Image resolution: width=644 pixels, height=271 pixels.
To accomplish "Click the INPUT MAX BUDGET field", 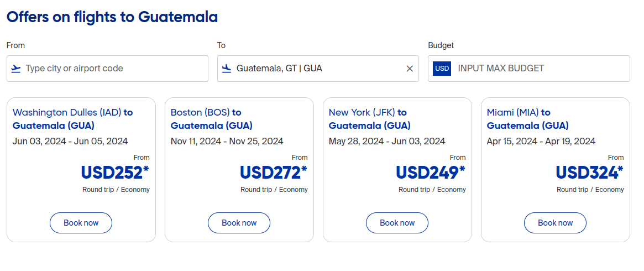I will coord(539,69).
